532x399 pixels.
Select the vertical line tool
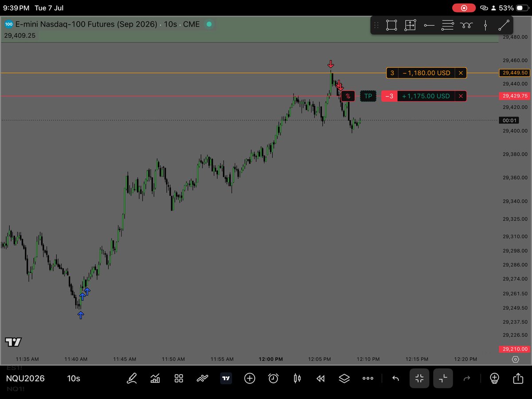click(x=485, y=26)
